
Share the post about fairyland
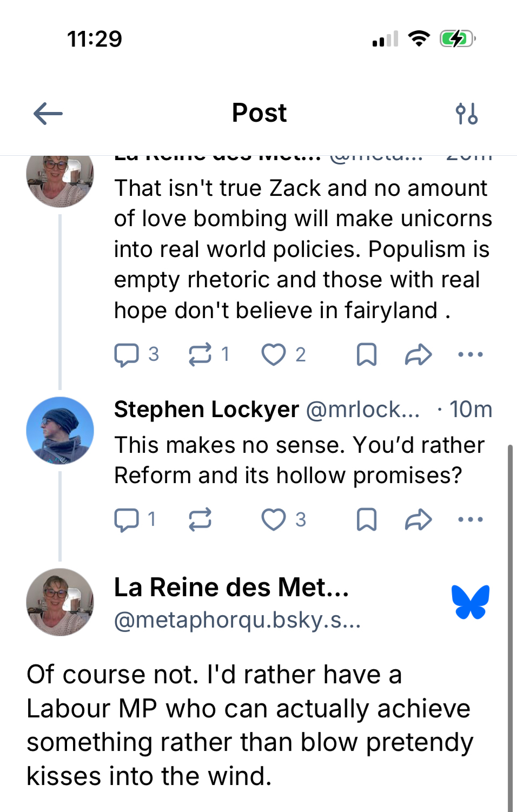click(x=418, y=355)
